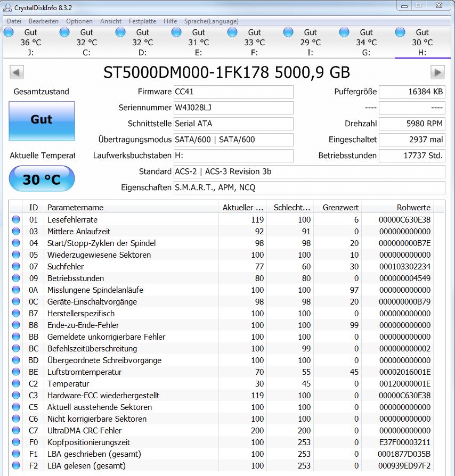
Task: Click CrystalDiskInfo title bar app icon
Action: pyautogui.click(x=7, y=7)
